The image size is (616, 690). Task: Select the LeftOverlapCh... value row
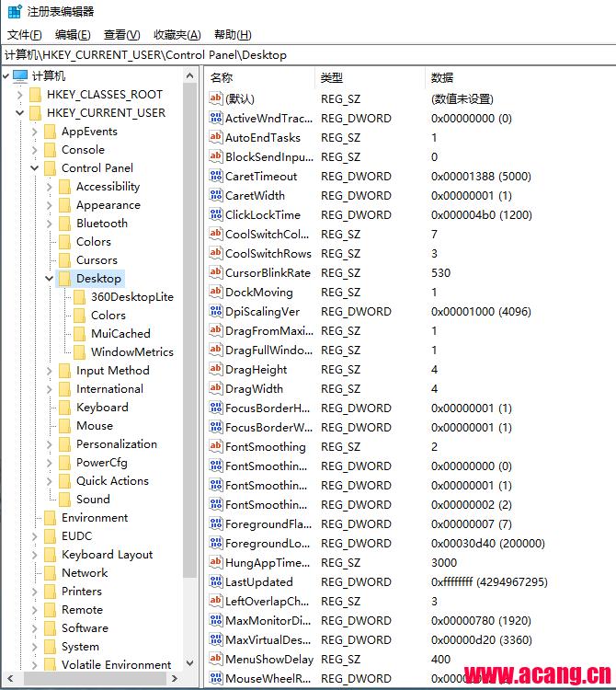pyautogui.click(x=409, y=601)
